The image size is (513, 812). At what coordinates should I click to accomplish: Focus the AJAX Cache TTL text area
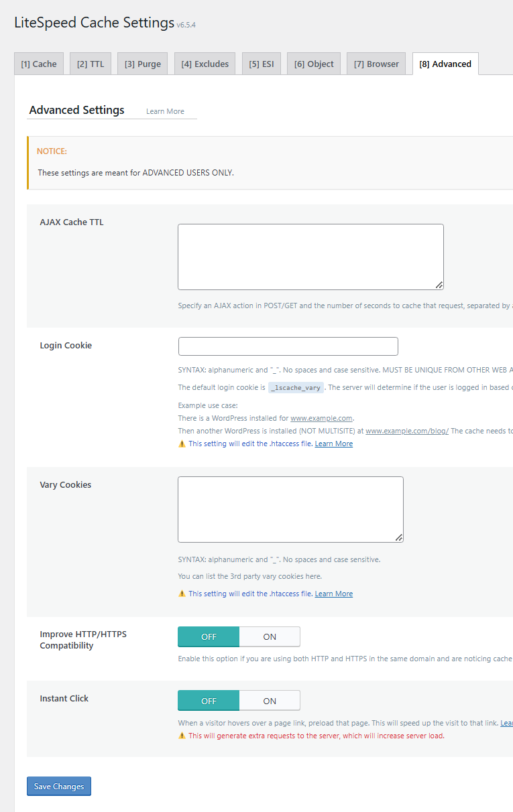tap(310, 257)
